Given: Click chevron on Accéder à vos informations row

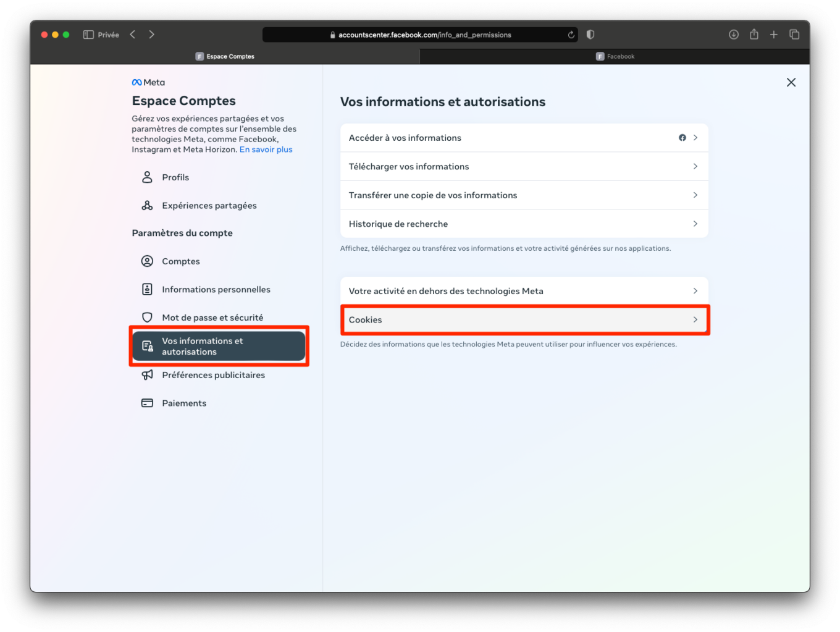Looking at the screenshot, I should point(695,138).
